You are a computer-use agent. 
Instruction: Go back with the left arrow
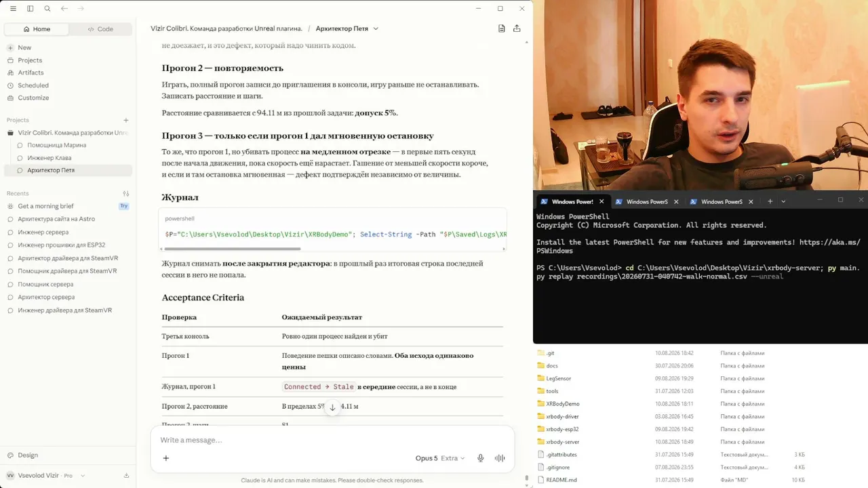click(x=64, y=9)
